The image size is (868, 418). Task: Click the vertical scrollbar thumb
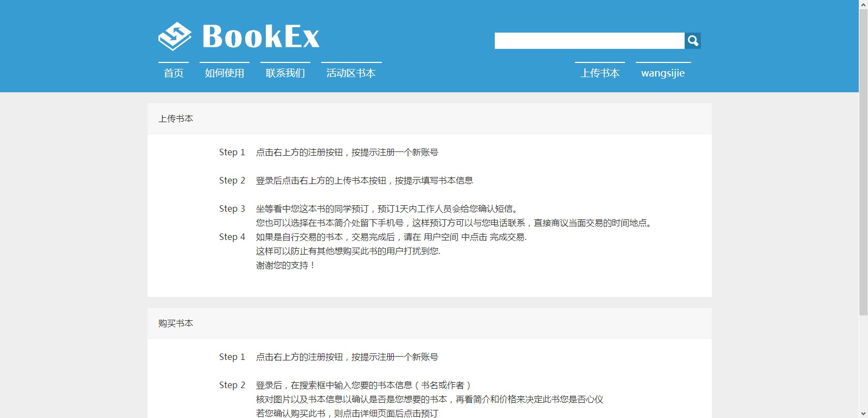(863, 163)
